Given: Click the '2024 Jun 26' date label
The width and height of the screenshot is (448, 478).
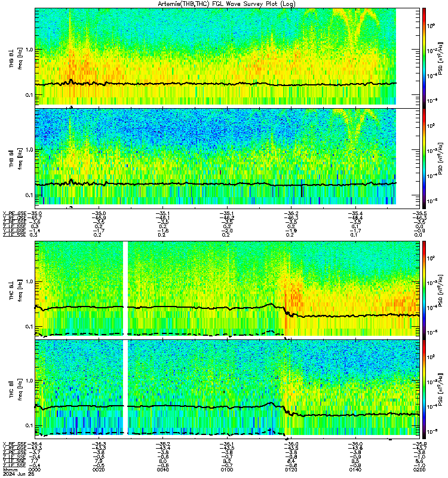Looking at the screenshot, I should coord(19,474).
